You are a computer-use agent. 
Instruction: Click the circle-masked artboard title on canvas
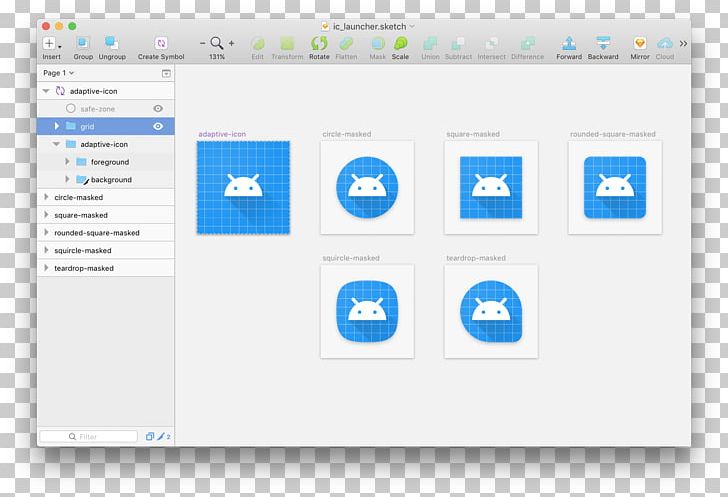coord(347,134)
